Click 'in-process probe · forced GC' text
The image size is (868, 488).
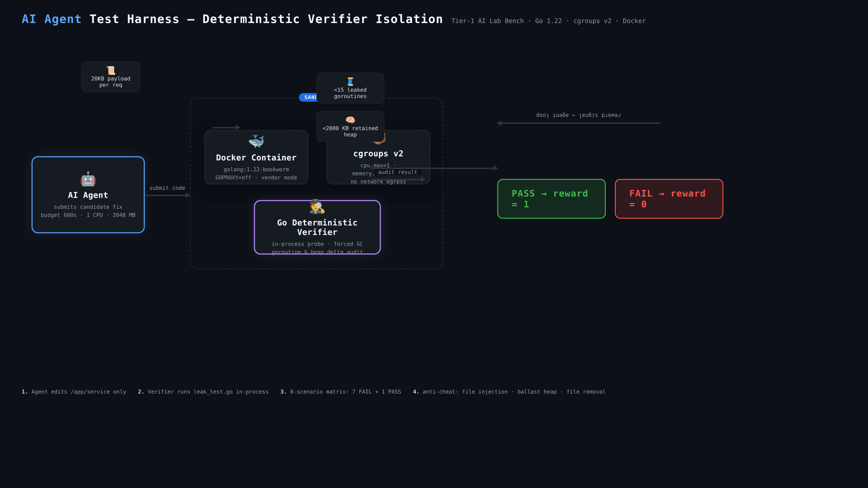[x=317, y=244]
